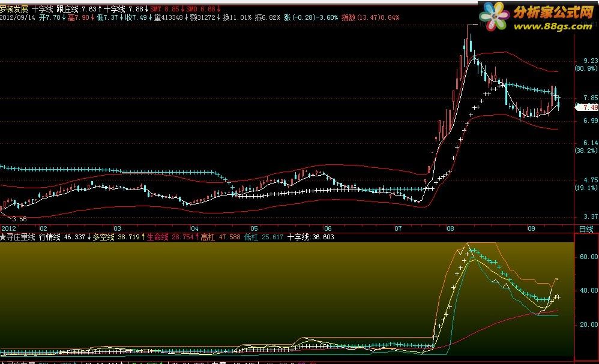
Task: Click the turnover rate 换11.01%
Action: pyautogui.click(x=237, y=17)
